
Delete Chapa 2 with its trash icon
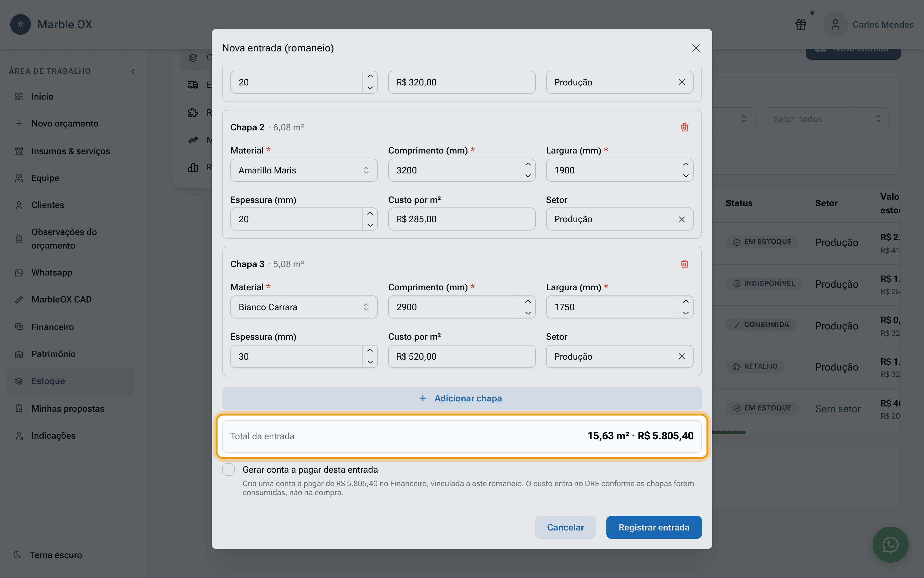[x=684, y=127]
